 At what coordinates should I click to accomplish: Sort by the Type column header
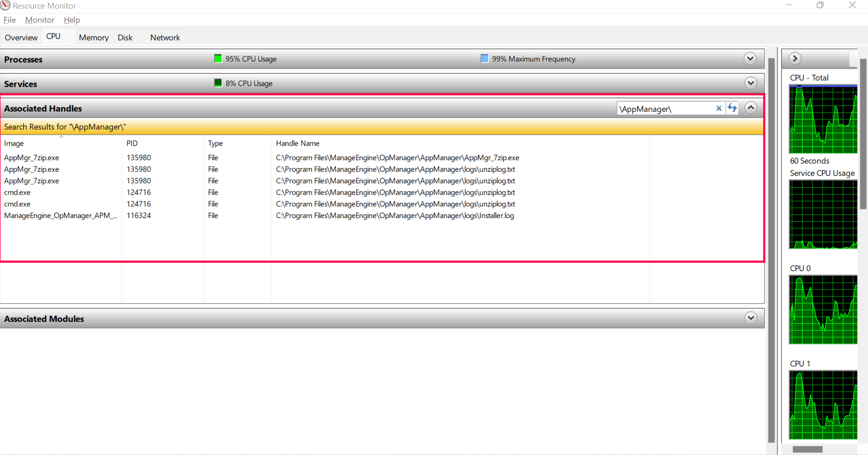click(x=238, y=143)
